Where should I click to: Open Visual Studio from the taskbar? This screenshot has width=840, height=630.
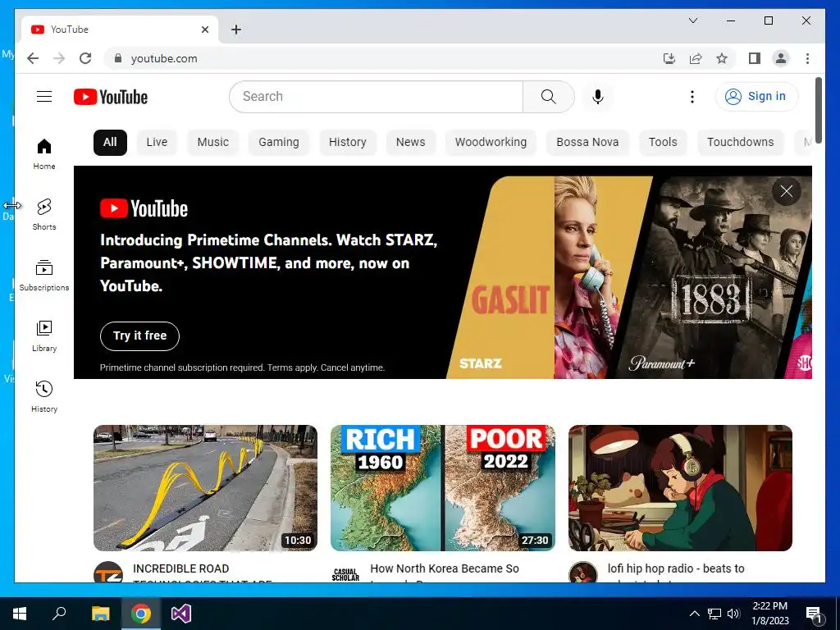(181, 614)
